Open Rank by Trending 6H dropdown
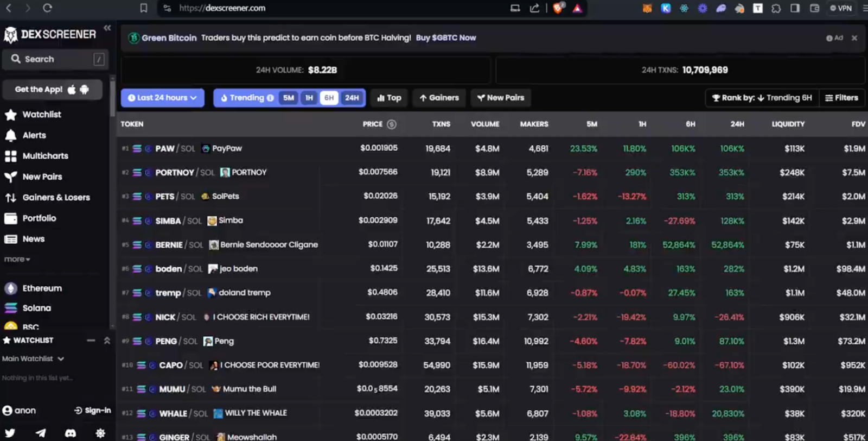 coord(762,98)
